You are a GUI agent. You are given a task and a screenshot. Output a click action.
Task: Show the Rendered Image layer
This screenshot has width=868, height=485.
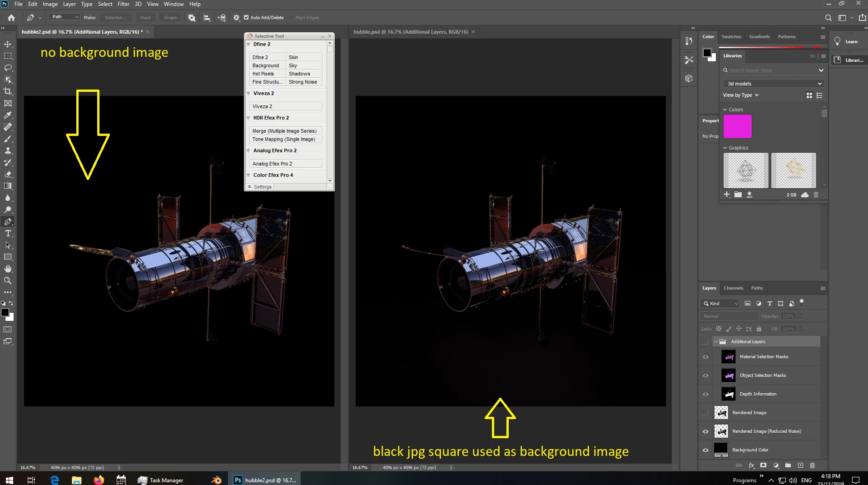pyautogui.click(x=705, y=413)
